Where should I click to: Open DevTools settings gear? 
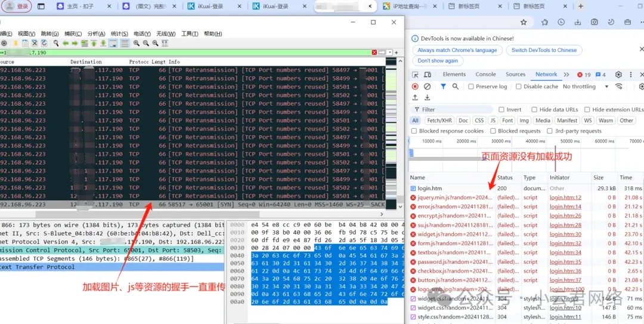618,75
